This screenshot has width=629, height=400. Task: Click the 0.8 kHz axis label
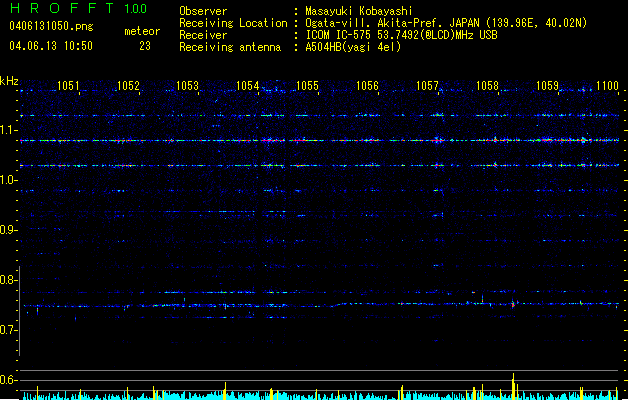point(8,280)
